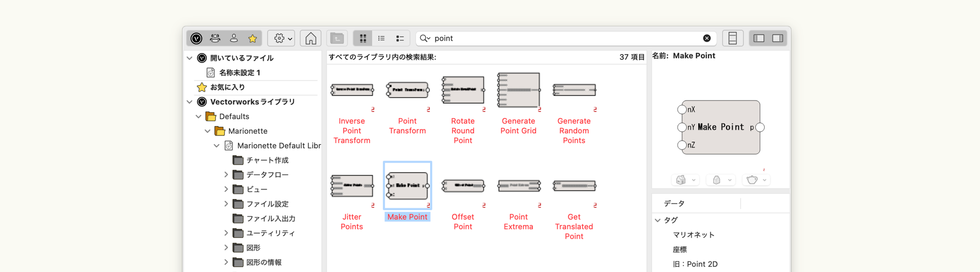Open the teapot render mode dropdown
The image size is (980, 272).
click(756, 180)
